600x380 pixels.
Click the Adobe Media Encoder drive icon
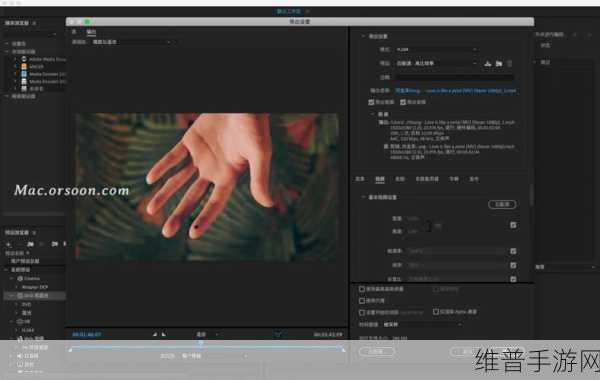tap(24, 59)
